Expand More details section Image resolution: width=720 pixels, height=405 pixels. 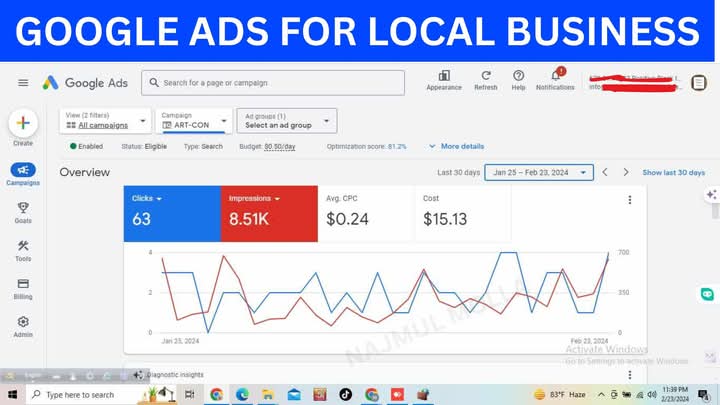point(456,146)
